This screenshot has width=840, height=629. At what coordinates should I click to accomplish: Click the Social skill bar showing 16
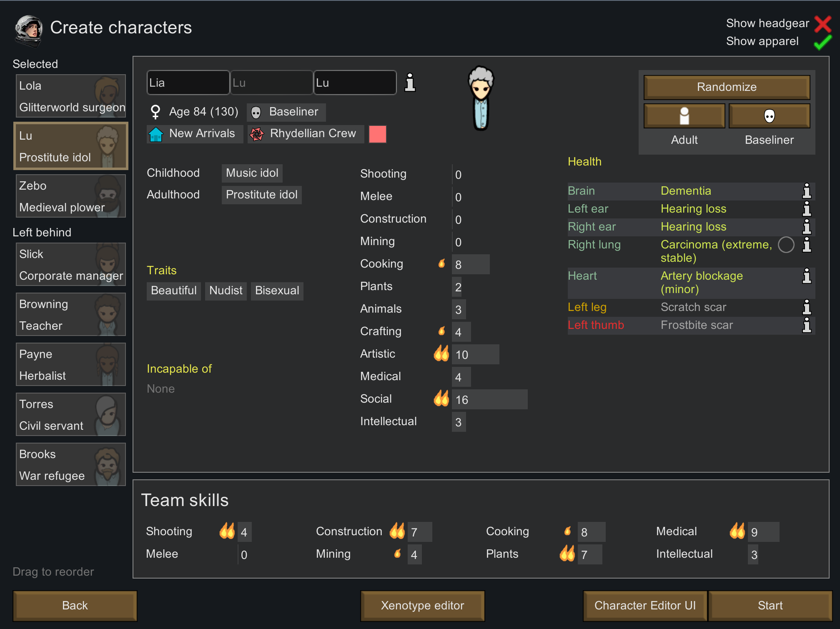point(490,399)
